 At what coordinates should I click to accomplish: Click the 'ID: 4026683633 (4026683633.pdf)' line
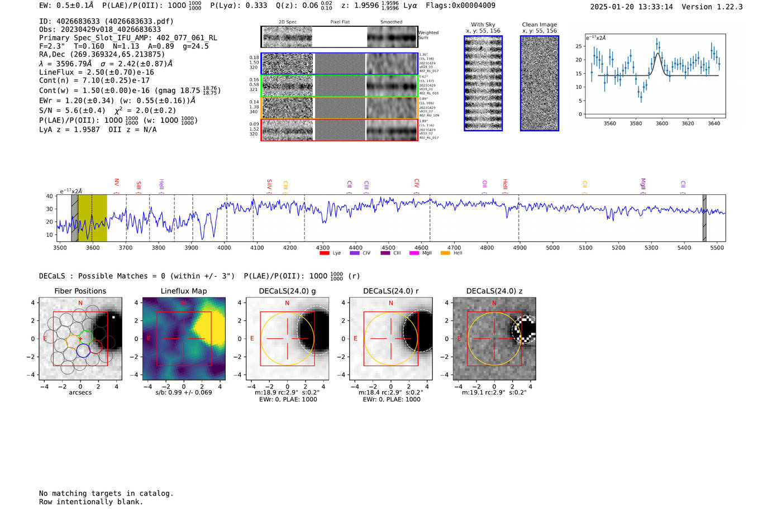pos(106,21)
